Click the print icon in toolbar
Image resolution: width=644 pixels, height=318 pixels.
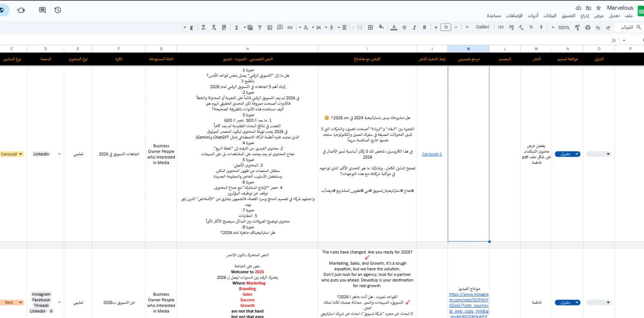click(588, 27)
